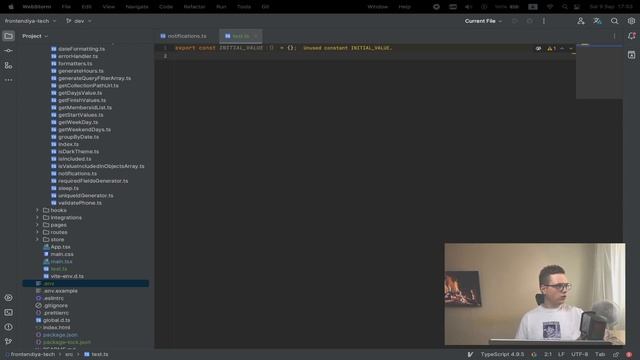Open the View menu
The width and height of the screenshot is (640, 360).
[x=109, y=7]
